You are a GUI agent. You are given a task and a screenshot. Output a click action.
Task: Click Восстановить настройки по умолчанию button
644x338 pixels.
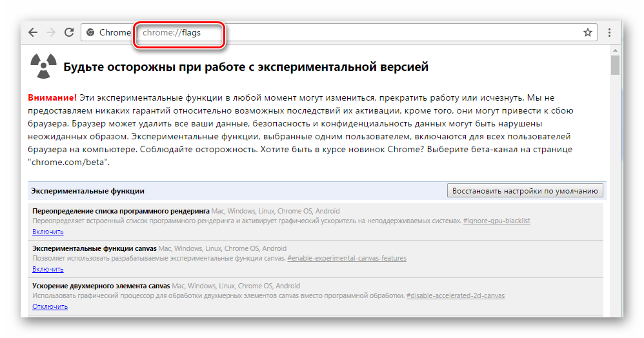point(525,190)
